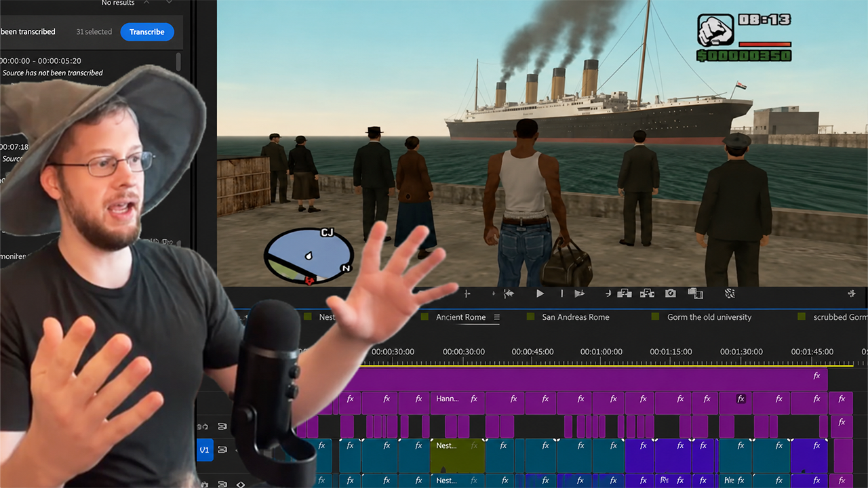This screenshot has height=488, width=868.
Task: Click the olive label swatch beside San Andreas Rome
Action: pos(530,317)
